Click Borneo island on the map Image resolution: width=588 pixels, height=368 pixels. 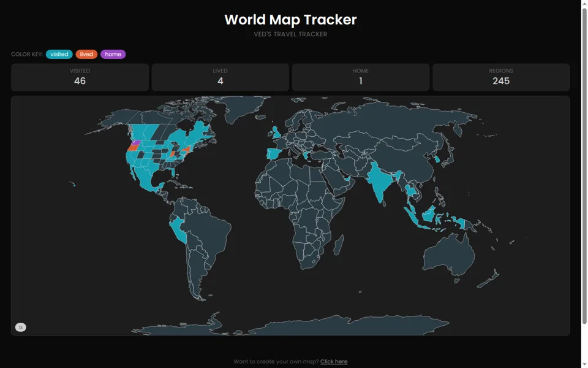point(429,215)
